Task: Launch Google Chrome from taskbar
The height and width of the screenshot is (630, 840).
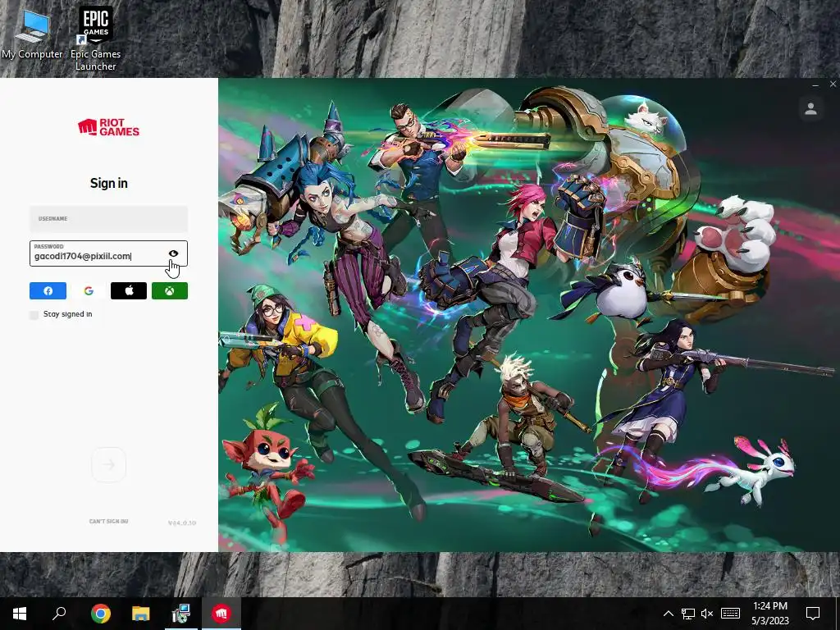Action: click(x=100, y=614)
